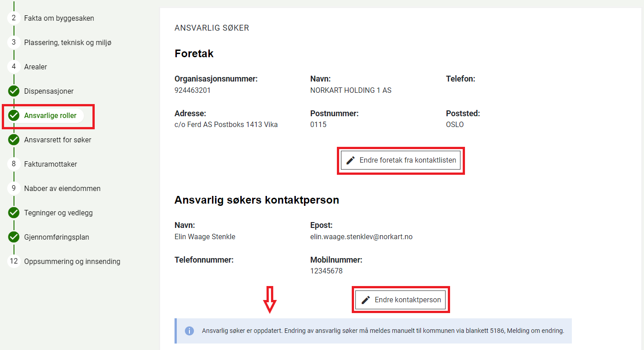Open the Arealer step

[36, 67]
